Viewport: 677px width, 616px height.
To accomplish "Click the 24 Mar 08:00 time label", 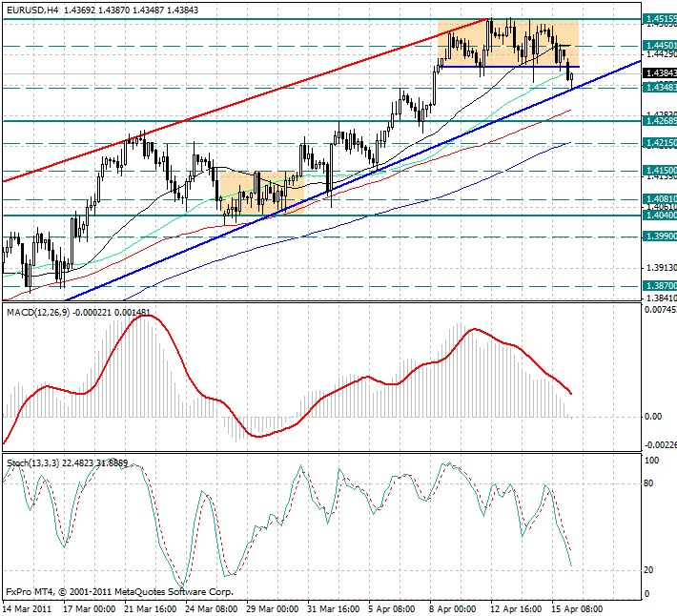I will [x=211, y=609].
